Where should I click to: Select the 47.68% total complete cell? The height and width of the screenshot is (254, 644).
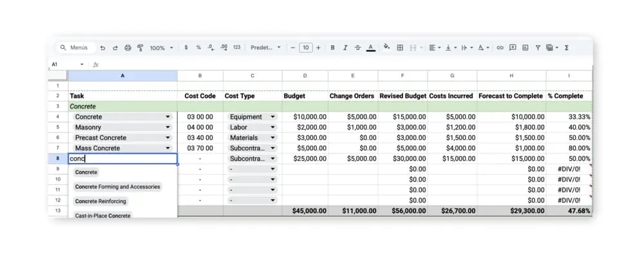[569, 211]
